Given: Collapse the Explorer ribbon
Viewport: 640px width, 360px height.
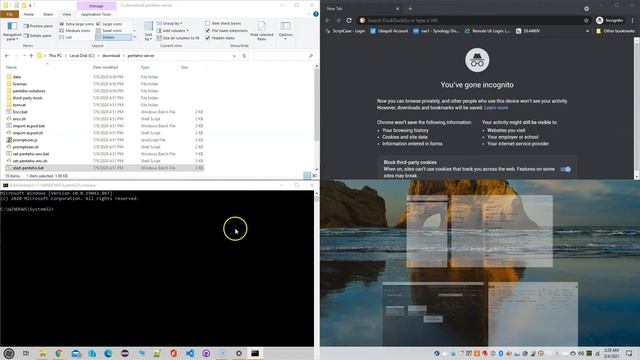Looking at the screenshot, I should click(x=308, y=14).
